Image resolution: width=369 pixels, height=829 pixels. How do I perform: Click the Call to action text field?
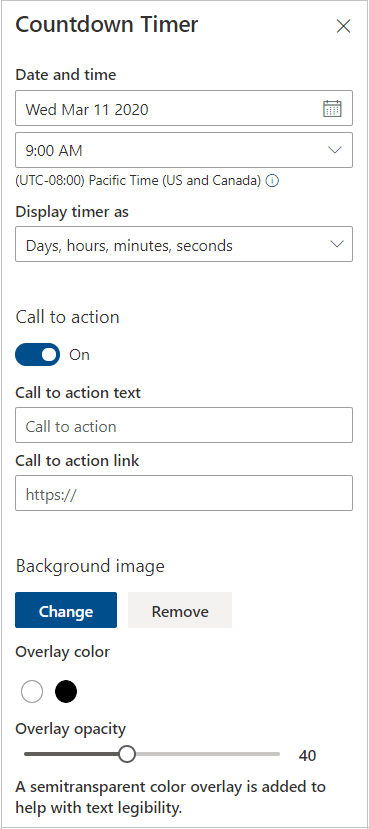[x=184, y=425]
